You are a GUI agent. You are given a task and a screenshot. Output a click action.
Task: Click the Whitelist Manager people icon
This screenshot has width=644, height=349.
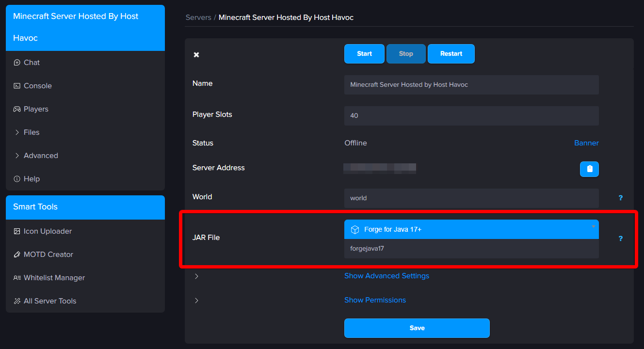click(x=17, y=278)
